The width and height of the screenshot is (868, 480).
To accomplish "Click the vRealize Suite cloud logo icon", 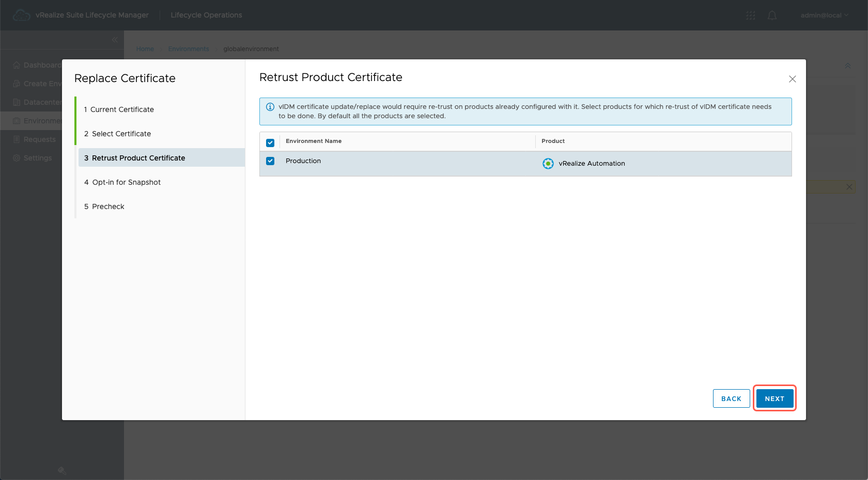I will tap(21, 15).
